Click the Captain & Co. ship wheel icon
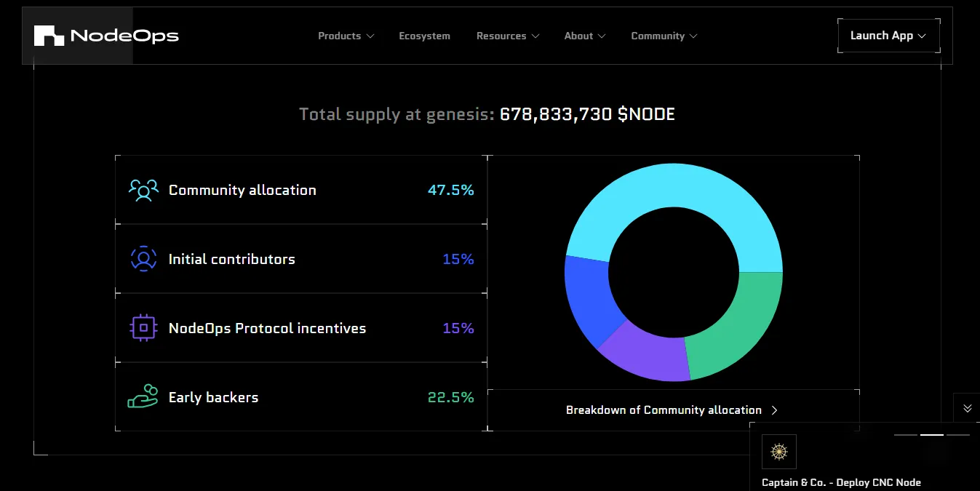980x491 pixels. point(779,452)
